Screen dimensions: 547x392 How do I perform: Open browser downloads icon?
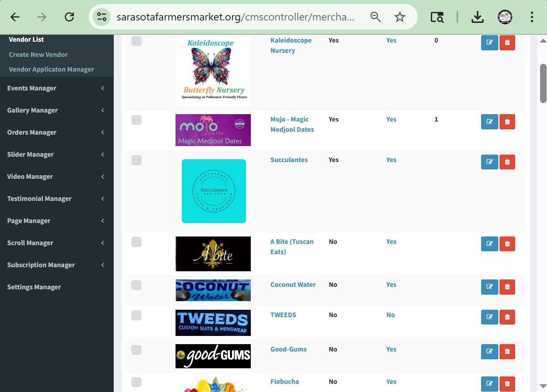pyautogui.click(x=477, y=17)
